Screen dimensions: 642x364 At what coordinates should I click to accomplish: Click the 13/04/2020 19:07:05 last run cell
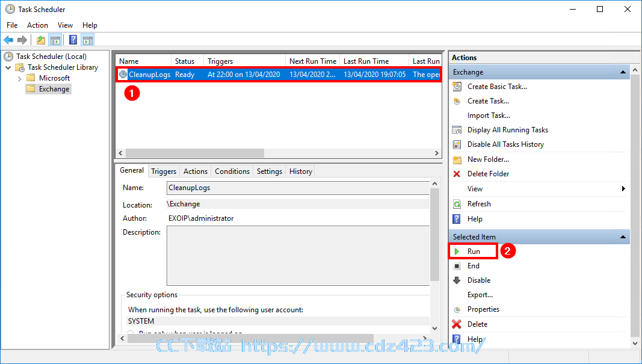375,75
